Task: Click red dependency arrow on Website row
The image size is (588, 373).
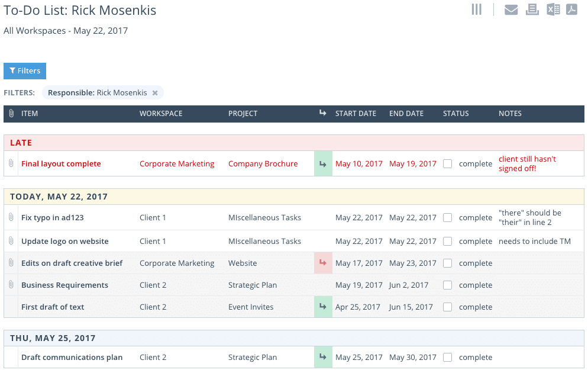Action: tap(323, 263)
